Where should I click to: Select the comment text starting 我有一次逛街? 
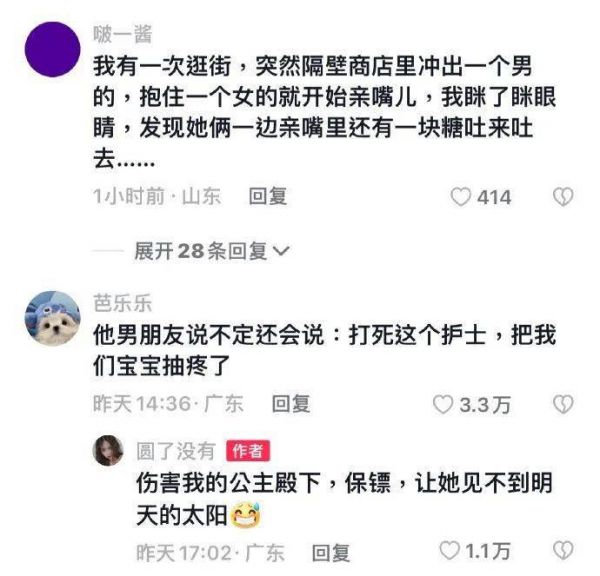[324, 113]
